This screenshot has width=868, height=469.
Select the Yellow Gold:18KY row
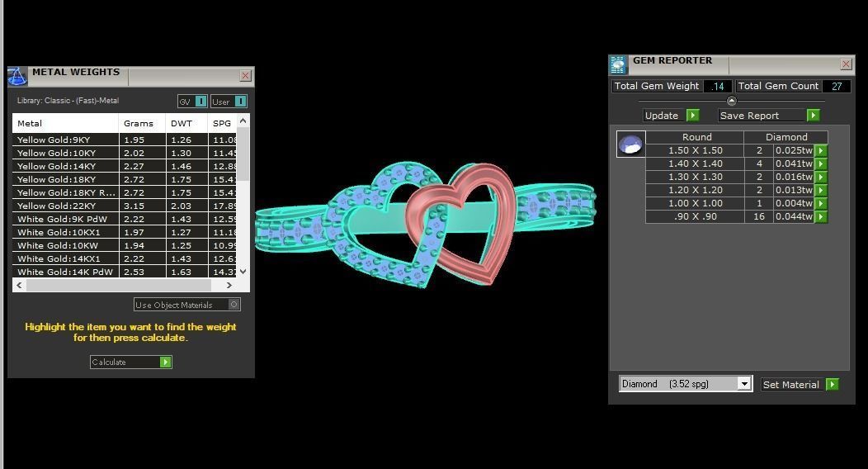125,179
